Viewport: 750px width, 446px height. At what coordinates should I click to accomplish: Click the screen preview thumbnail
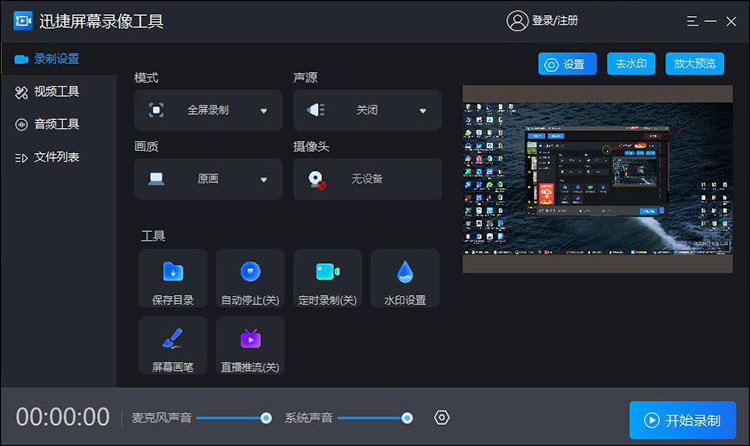tap(597, 179)
